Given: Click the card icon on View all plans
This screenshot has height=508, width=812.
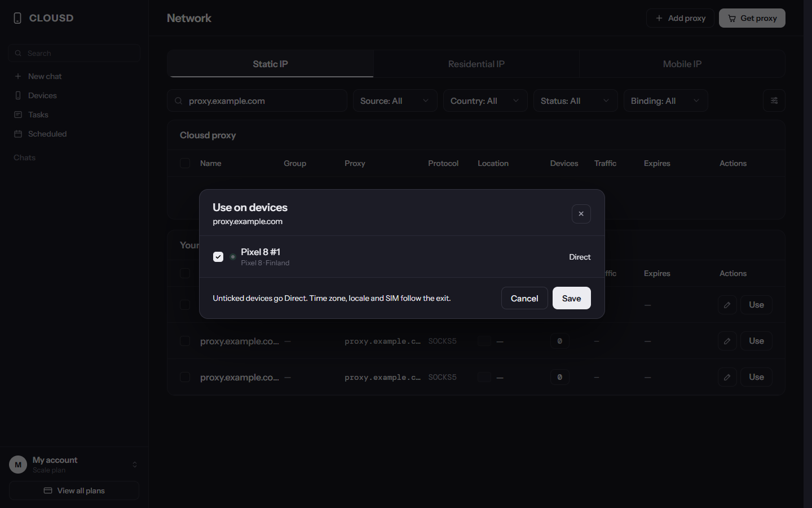Looking at the screenshot, I should click(x=48, y=491).
